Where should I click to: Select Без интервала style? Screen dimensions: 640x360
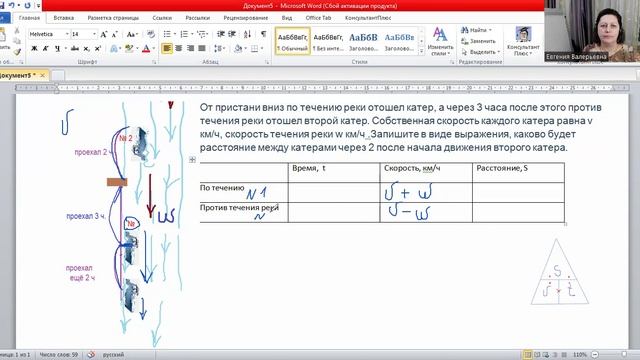[328, 41]
